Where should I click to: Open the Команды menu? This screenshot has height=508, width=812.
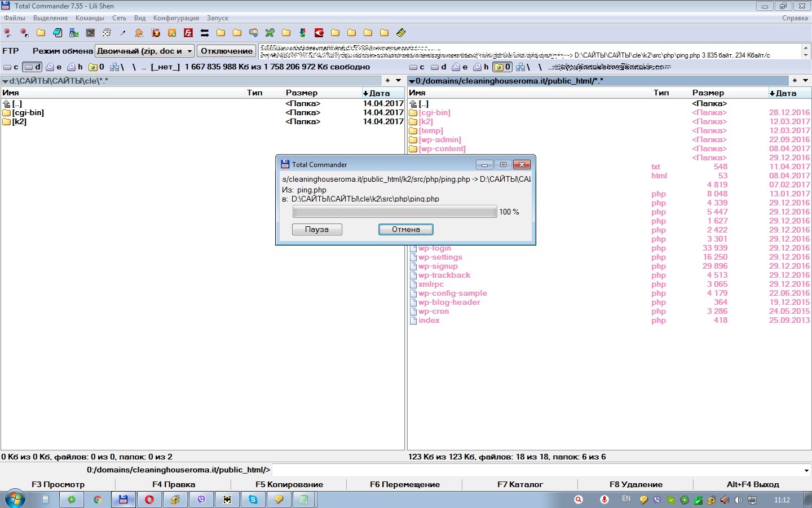point(90,18)
